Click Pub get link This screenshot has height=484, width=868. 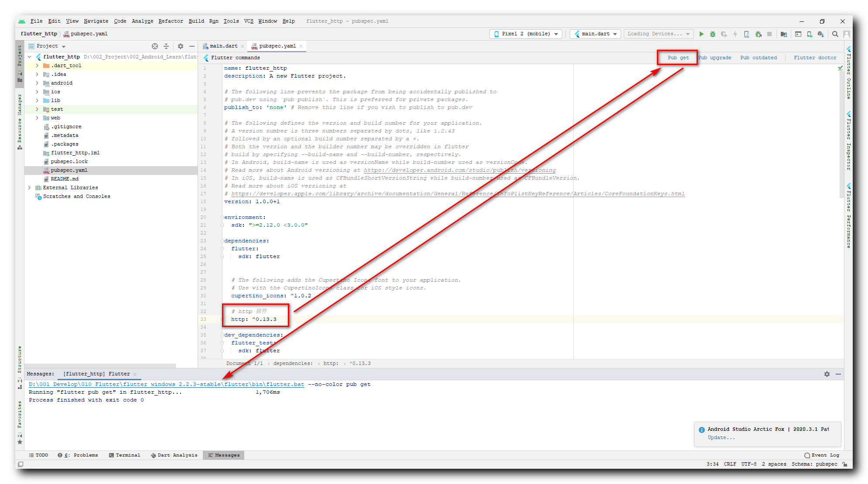[x=678, y=58]
